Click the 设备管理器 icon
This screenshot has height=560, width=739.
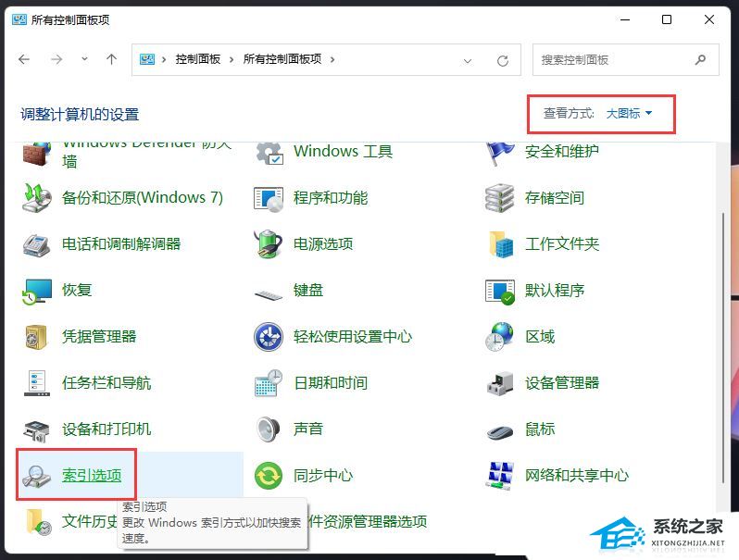pos(500,383)
